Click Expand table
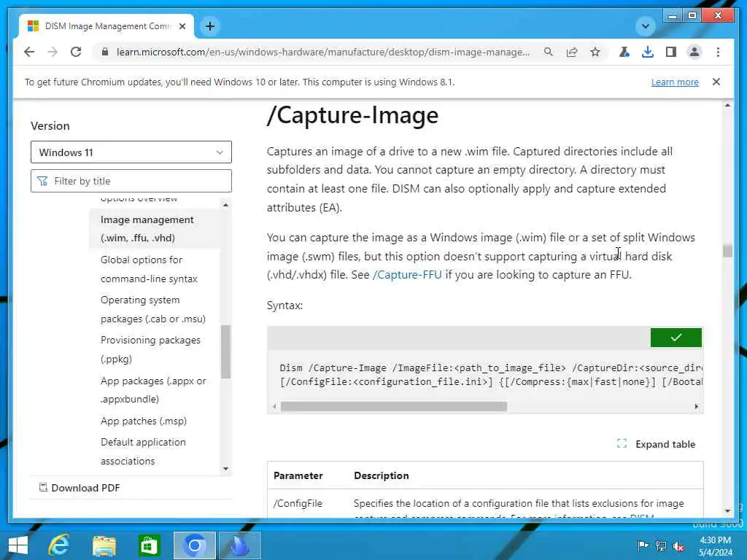The height and width of the screenshot is (560, 747). click(x=656, y=444)
